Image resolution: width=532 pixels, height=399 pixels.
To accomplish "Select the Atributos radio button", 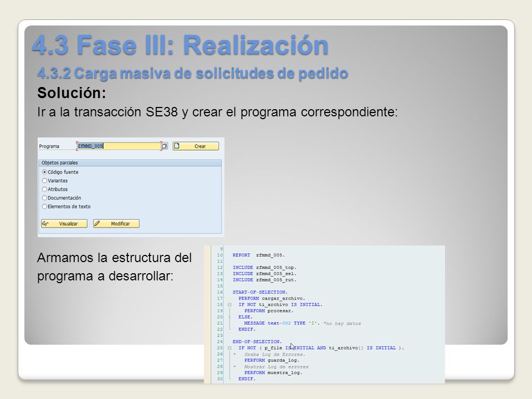I will tap(44, 190).
